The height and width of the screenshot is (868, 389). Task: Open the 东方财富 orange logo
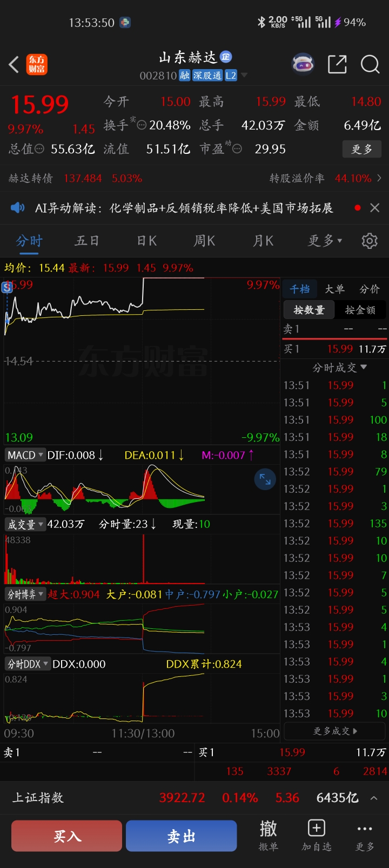click(x=37, y=65)
